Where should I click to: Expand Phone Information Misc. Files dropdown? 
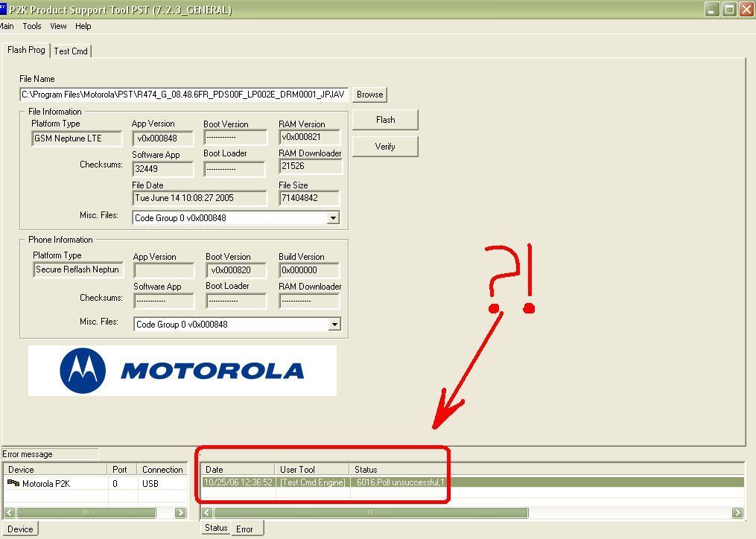pos(334,325)
